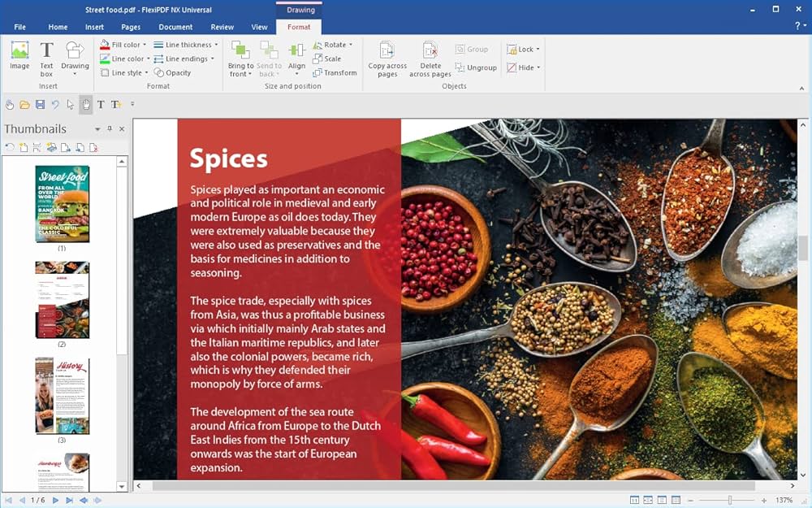Switch to the Home tab

pos(58,27)
